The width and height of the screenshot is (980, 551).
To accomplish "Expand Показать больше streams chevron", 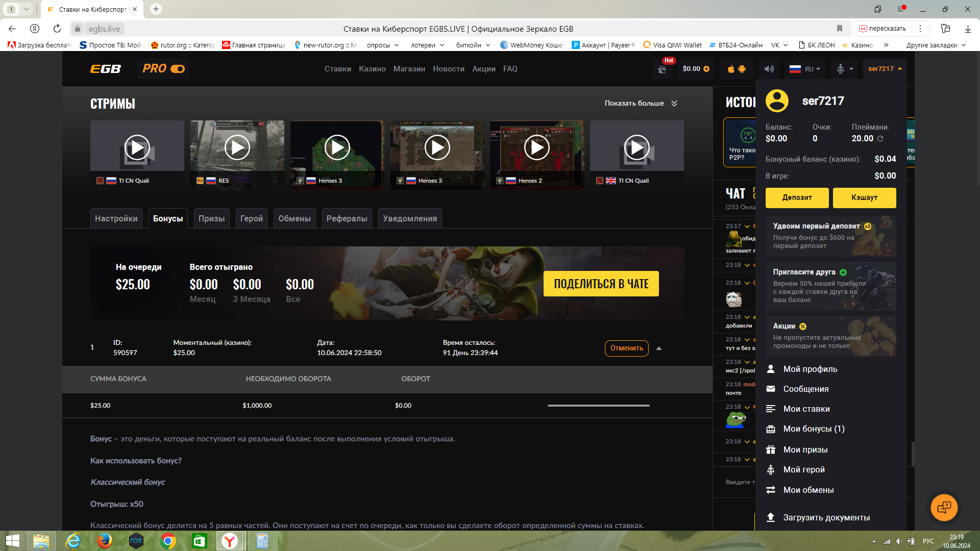I will click(x=674, y=104).
